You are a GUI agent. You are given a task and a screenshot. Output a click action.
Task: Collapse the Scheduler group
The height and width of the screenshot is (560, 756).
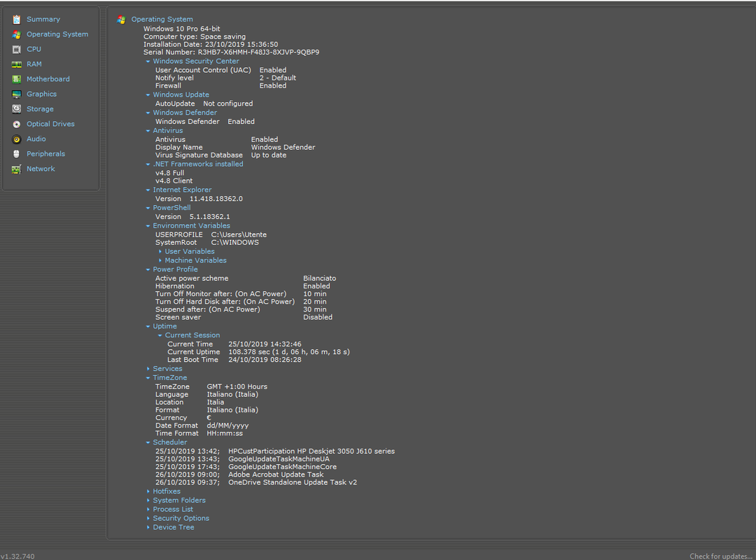148,442
